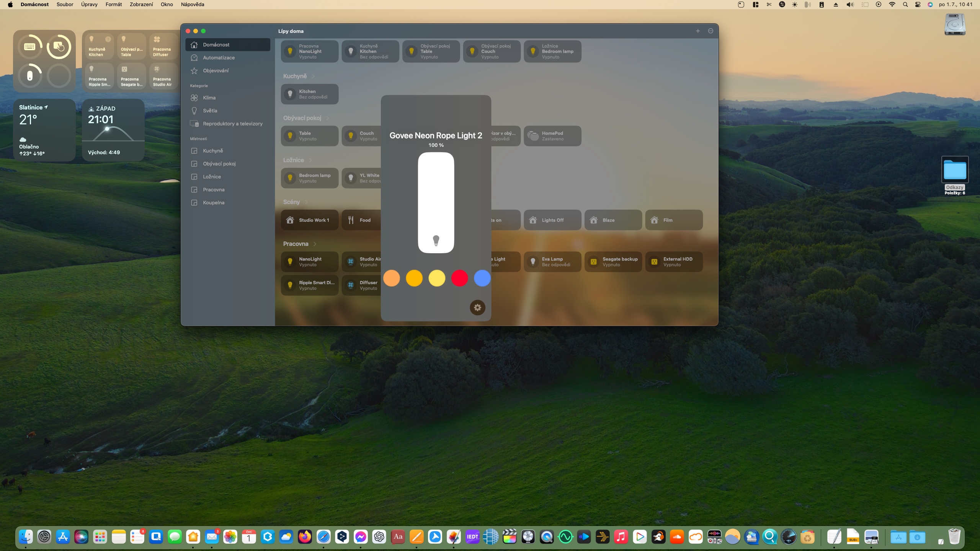This screenshot has width=980, height=551.
Task: Select Klima category in sidebar
Action: coord(209,98)
